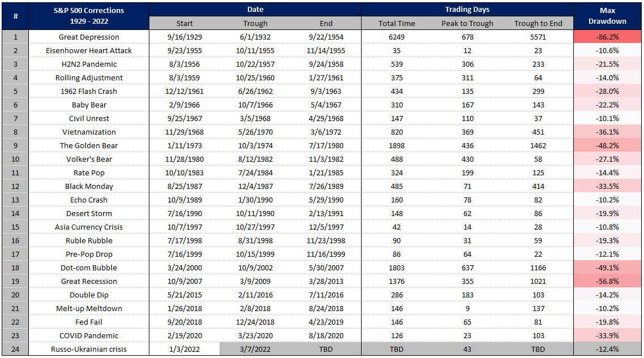644x358 pixels.
Task: Select the 'COVID Pandemic' cell
Action: (x=89, y=335)
